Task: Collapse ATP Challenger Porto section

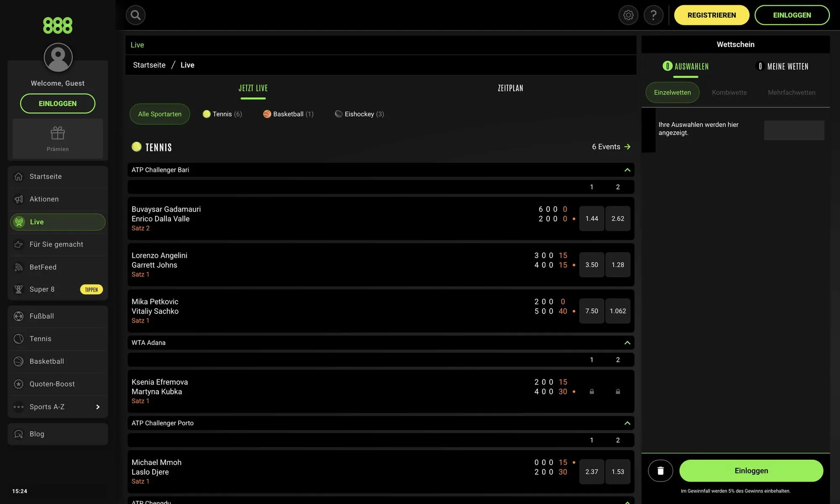Action: click(627, 423)
